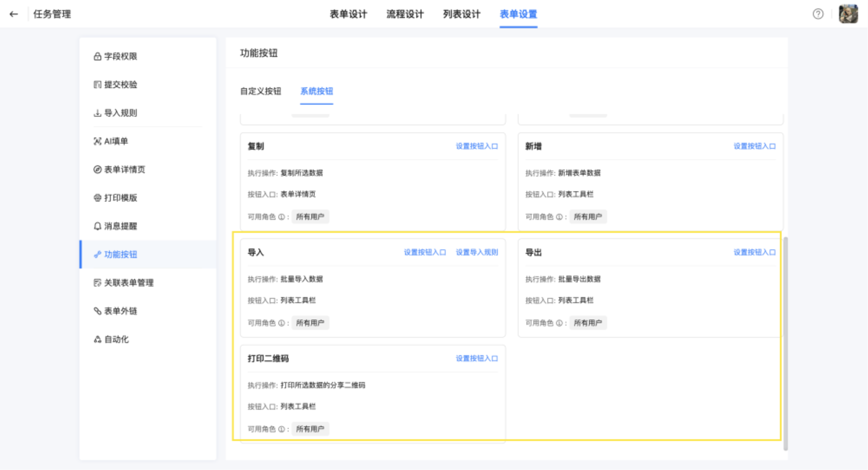Click the vertical scrollbar on the right
Viewport: 868px width, 470px height.
point(785,343)
